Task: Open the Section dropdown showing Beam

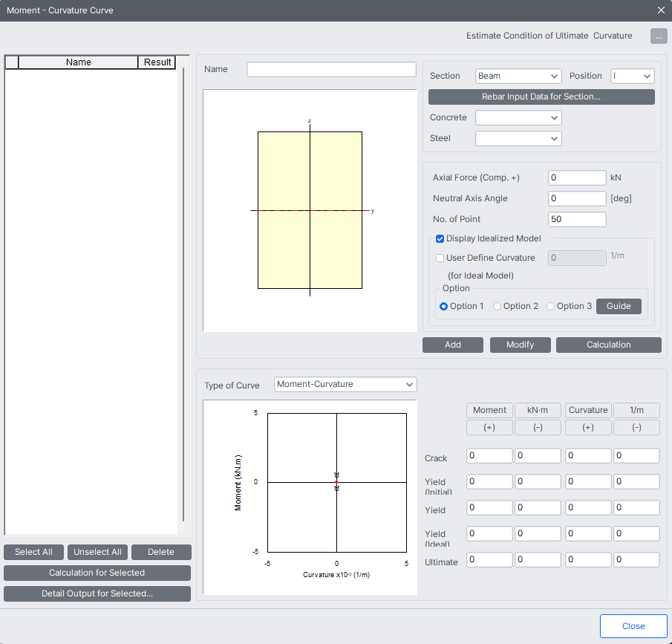Action: click(x=518, y=76)
